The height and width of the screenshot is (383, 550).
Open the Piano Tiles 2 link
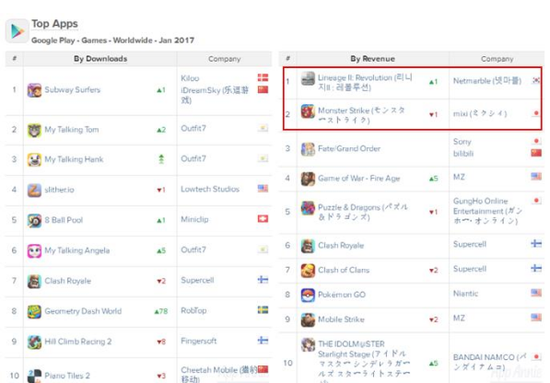click(x=67, y=376)
